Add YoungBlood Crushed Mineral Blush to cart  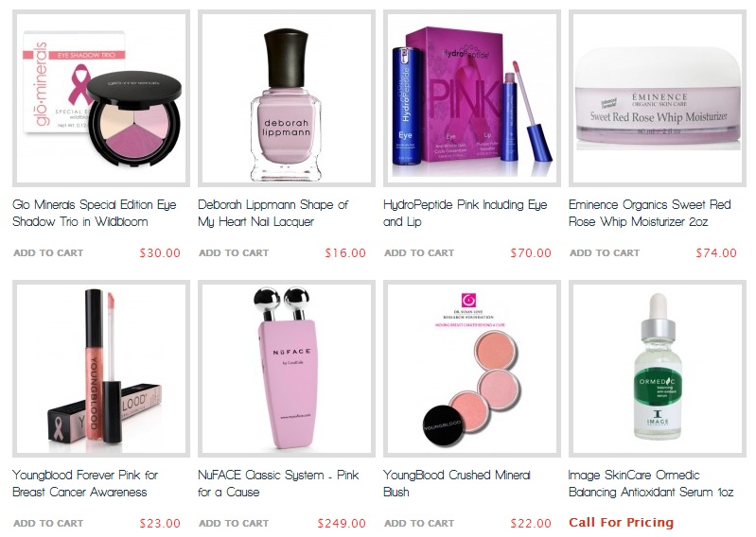[419, 523]
